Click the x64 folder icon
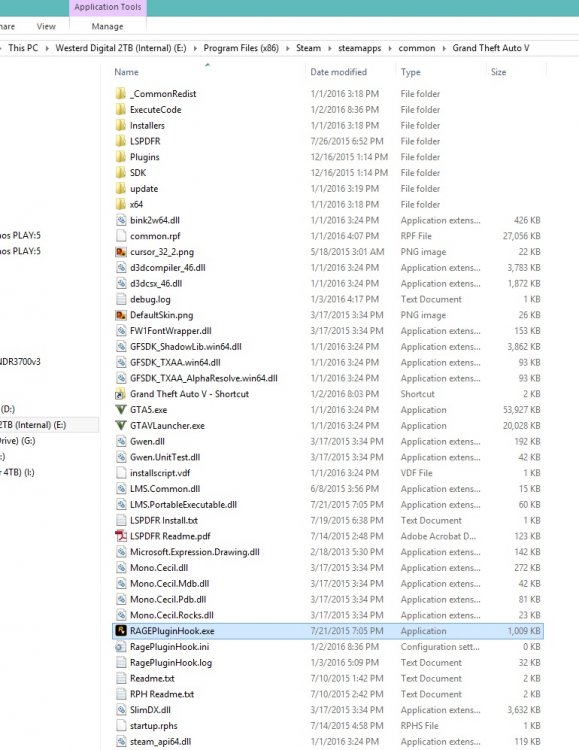The image size is (579, 750). pos(121,204)
